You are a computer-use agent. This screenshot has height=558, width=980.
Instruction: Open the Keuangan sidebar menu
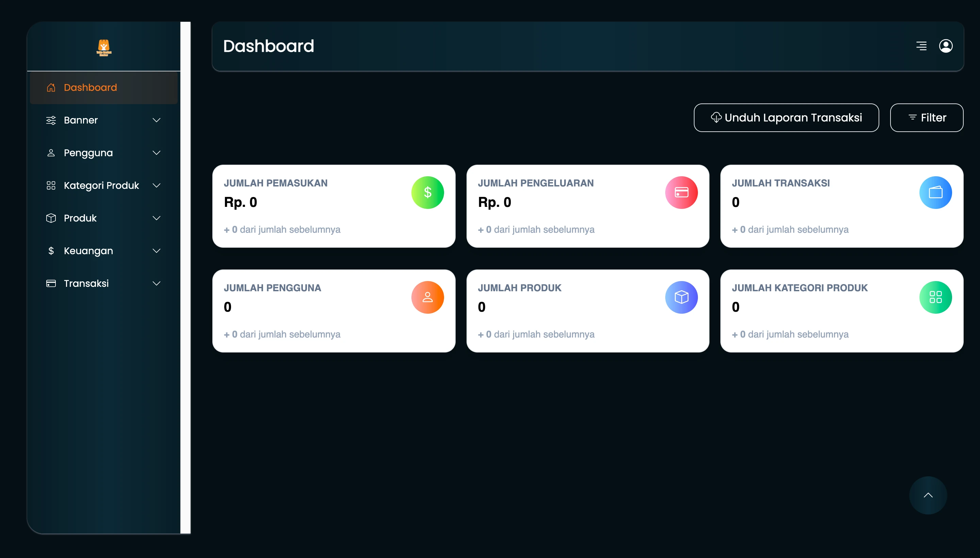tap(88, 251)
